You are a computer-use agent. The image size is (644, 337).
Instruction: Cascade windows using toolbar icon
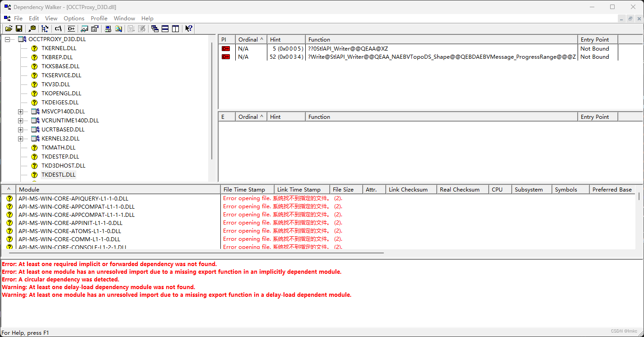coord(155,28)
